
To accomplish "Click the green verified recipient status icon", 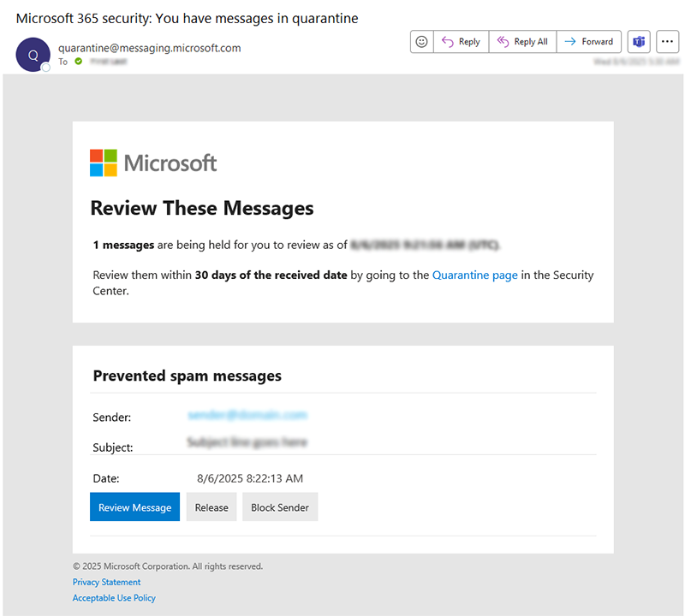I will pyautogui.click(x=78, y=61).
